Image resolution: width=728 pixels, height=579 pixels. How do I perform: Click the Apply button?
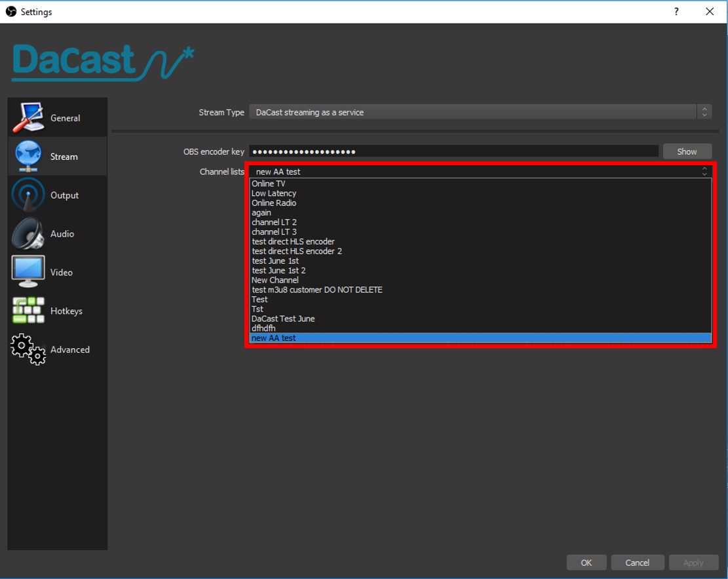[x=693, y=562]
